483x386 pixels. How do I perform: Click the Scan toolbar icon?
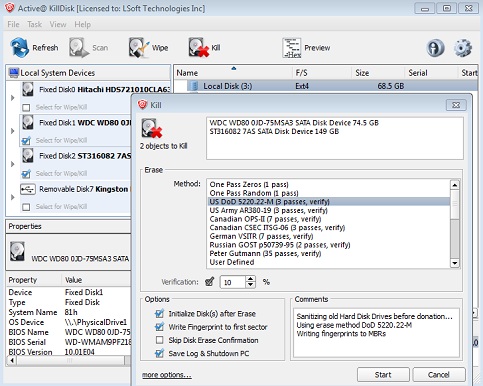79,47
